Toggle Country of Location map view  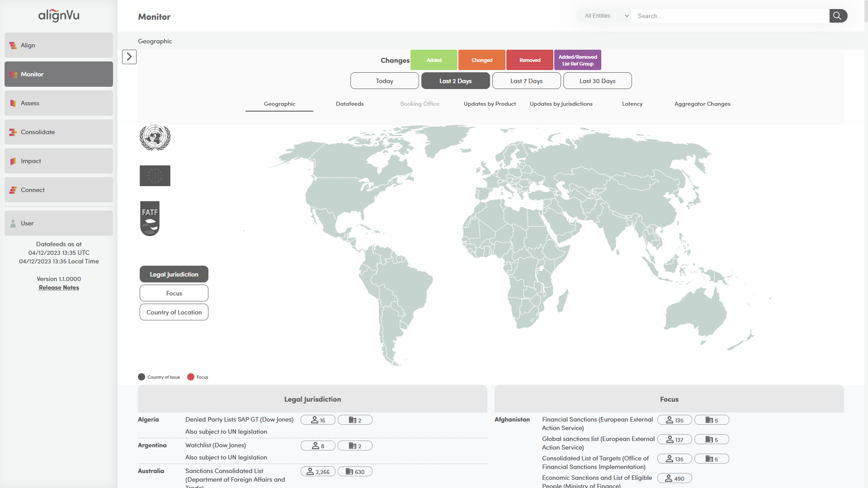pos(174,312)
